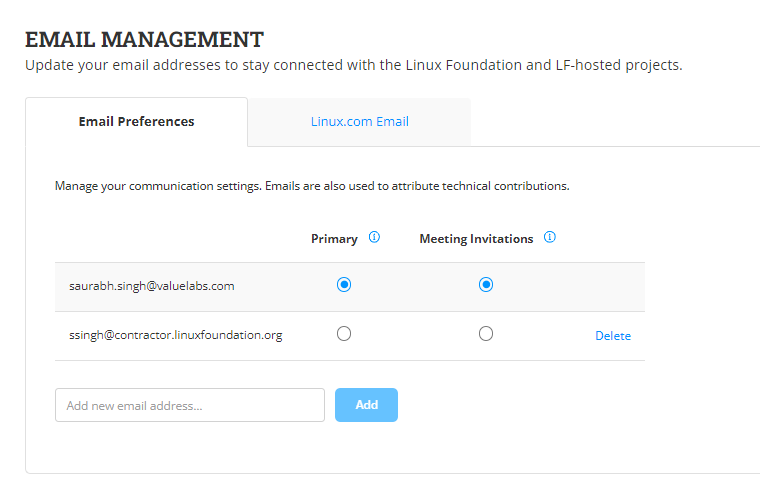
Task: Open the Linux.com Email tab
Action: (x=359, y=122)
